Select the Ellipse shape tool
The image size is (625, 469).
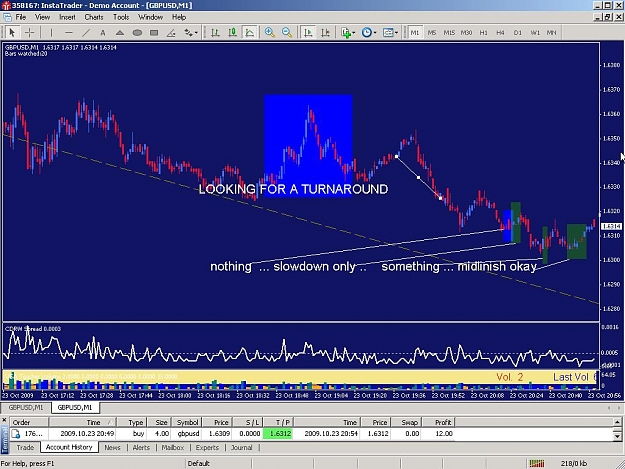137,32
